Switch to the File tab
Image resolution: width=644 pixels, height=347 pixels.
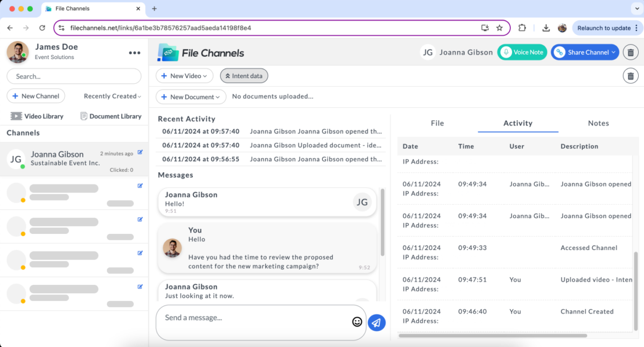(437, 123)
